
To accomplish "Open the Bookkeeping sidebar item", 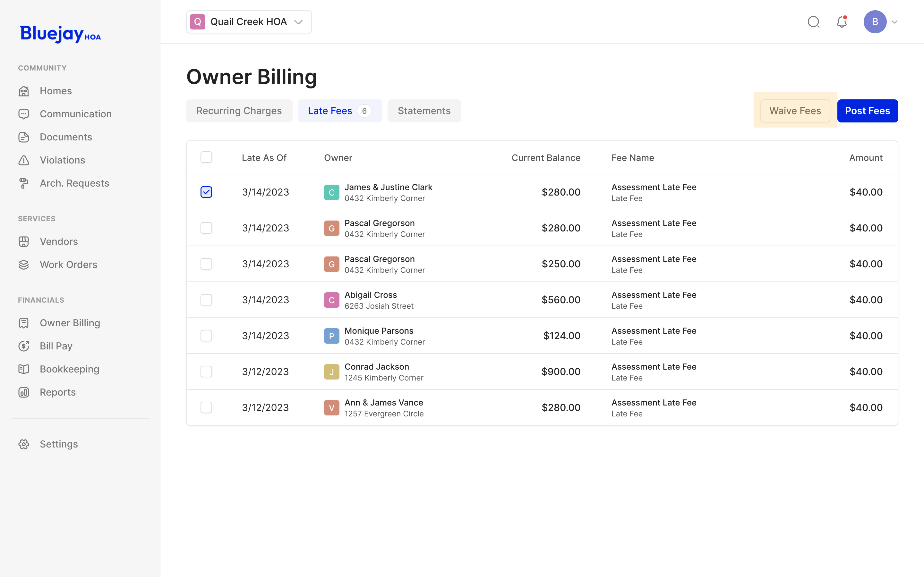I will [69, 369].
